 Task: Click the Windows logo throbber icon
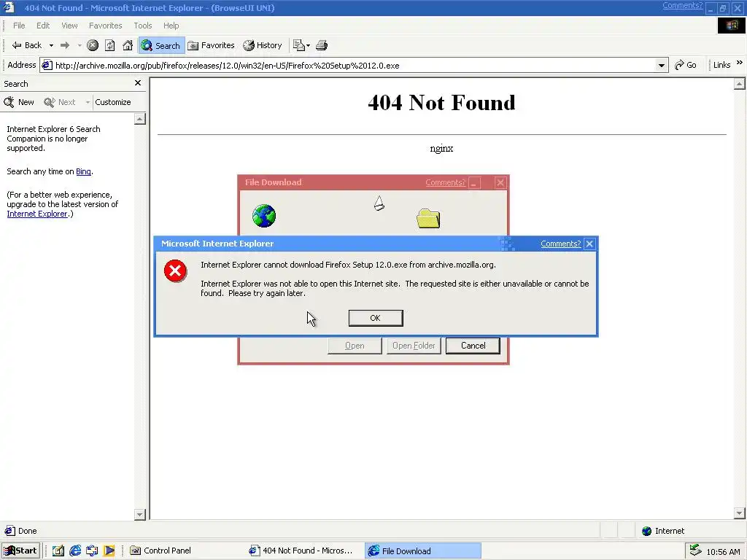[731, 26]
